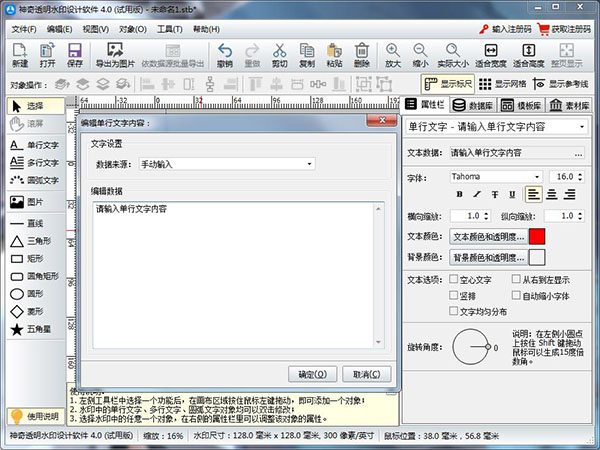Toggle auto shrink font (自动缩小字体) checkbox
This screenshot has height=450, width=600.
coord(515,296)
